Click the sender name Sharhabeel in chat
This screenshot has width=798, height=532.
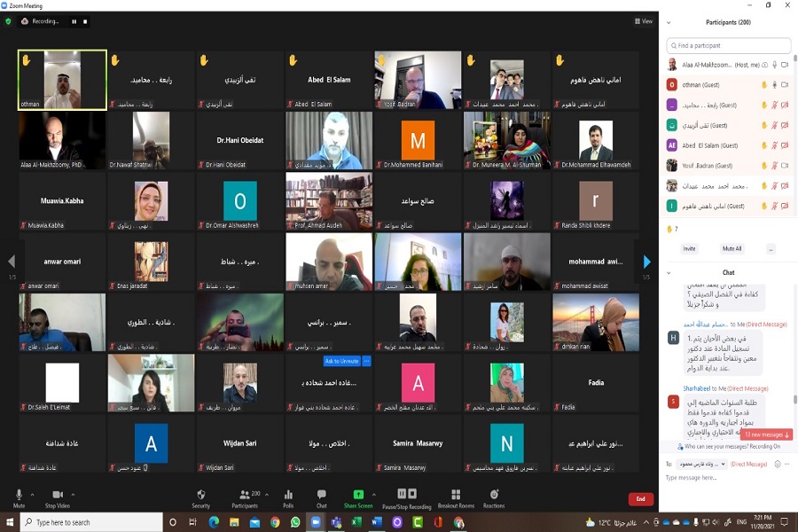(x=697, y=388)
